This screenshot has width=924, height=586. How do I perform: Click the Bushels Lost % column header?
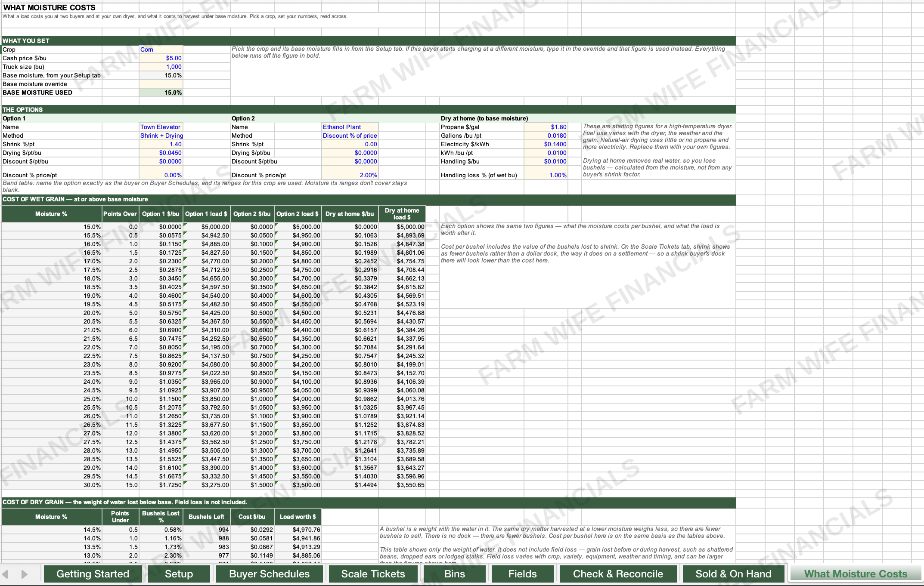161,517
